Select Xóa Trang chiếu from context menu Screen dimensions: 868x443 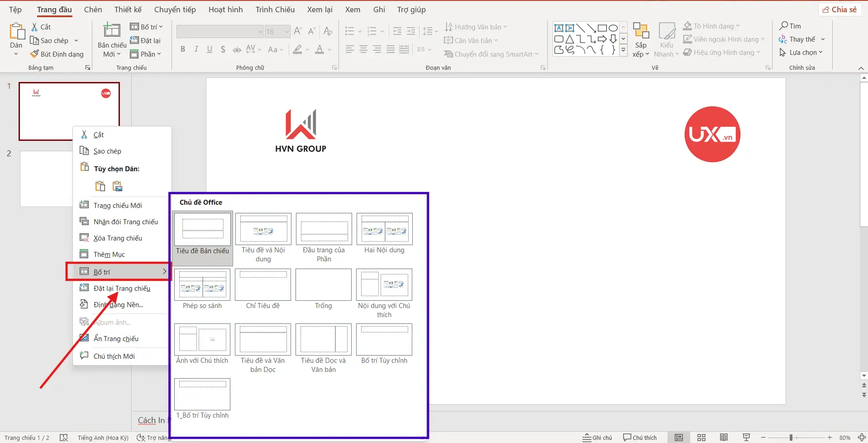coord(117,237)
